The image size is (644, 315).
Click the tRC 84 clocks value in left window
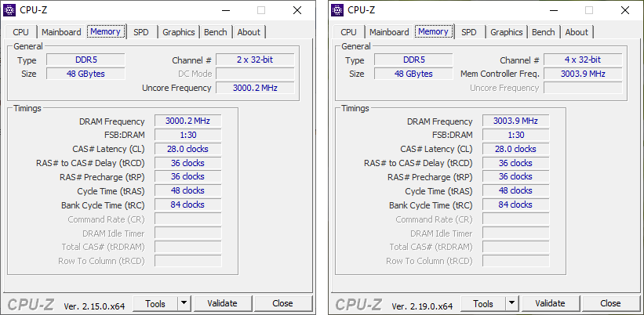(187, 205)
